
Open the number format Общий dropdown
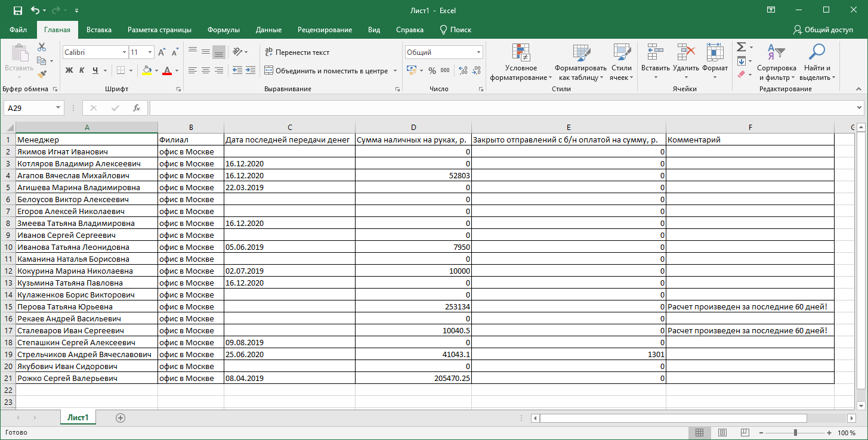[478, 52]
